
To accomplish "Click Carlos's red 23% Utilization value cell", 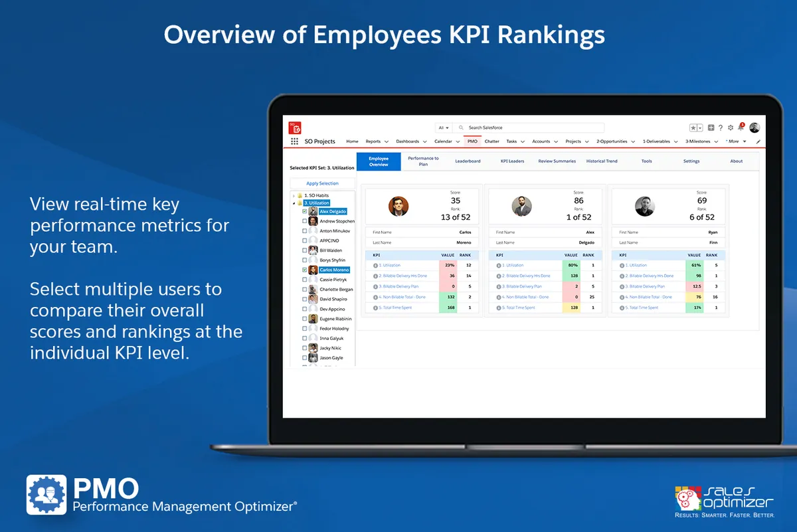I will (x=448, y=265).
